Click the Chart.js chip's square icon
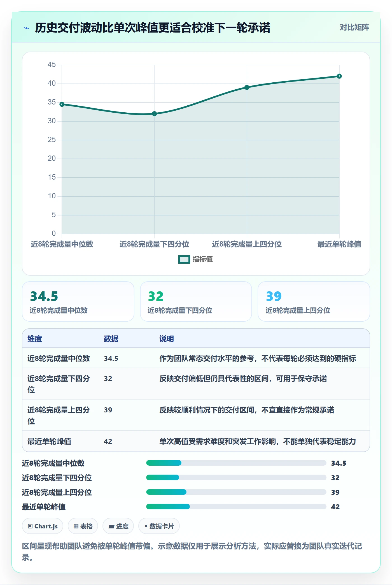 pos(30,526)
